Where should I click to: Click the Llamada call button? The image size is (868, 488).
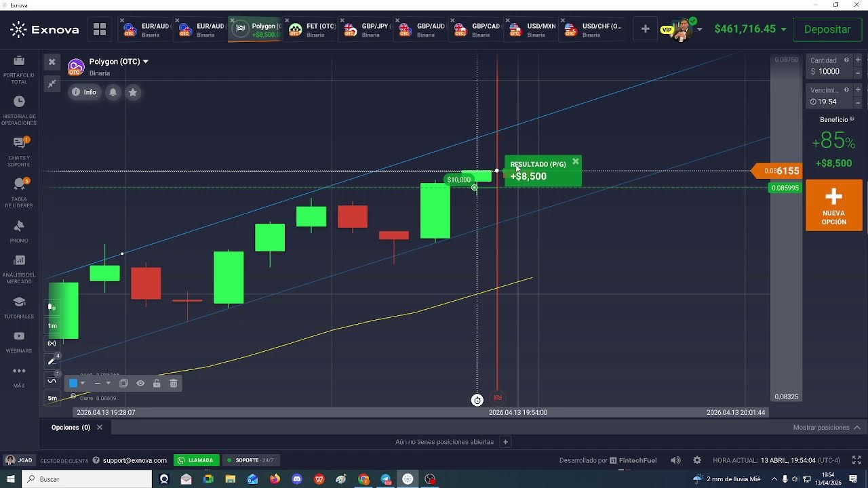196,460
